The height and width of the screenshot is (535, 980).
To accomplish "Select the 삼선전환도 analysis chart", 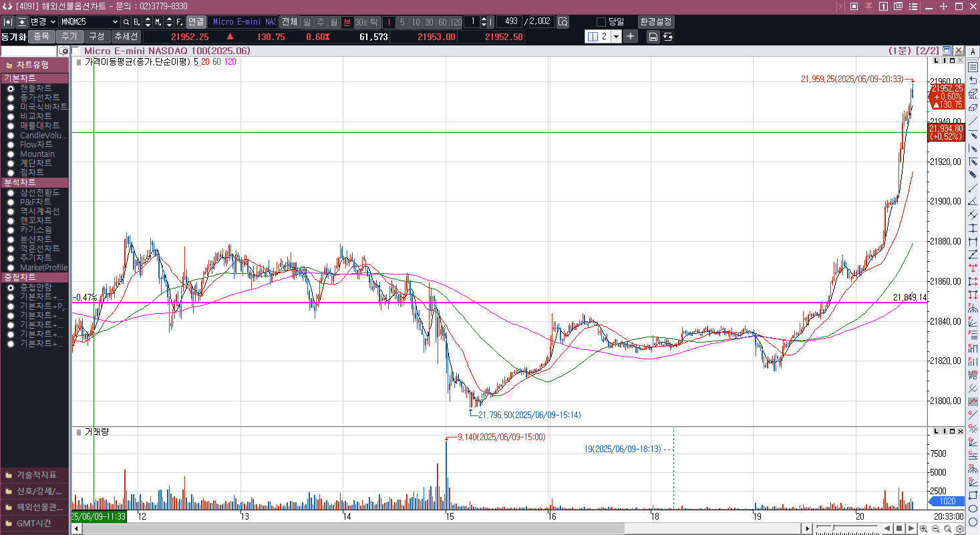I will pos(11,192).
